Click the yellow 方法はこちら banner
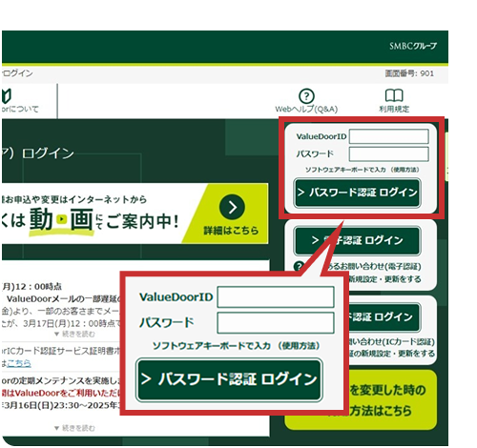The image size is (477, 448). [x=361, y=399]
